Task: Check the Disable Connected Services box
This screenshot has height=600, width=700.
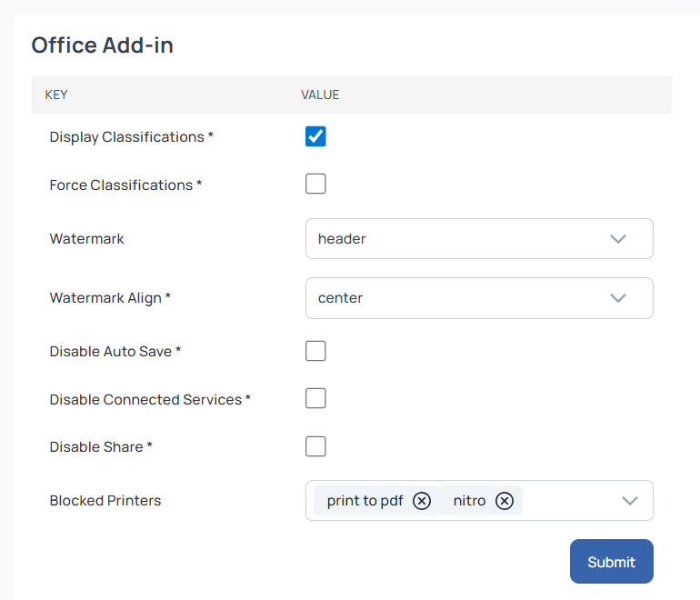Action: point(315,399)
